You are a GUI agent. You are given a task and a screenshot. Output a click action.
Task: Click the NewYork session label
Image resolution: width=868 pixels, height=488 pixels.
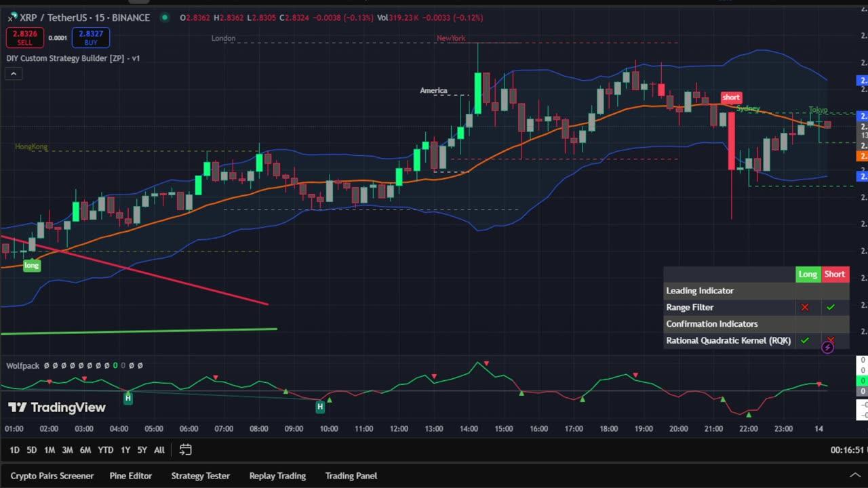click(x=451, y=39)
